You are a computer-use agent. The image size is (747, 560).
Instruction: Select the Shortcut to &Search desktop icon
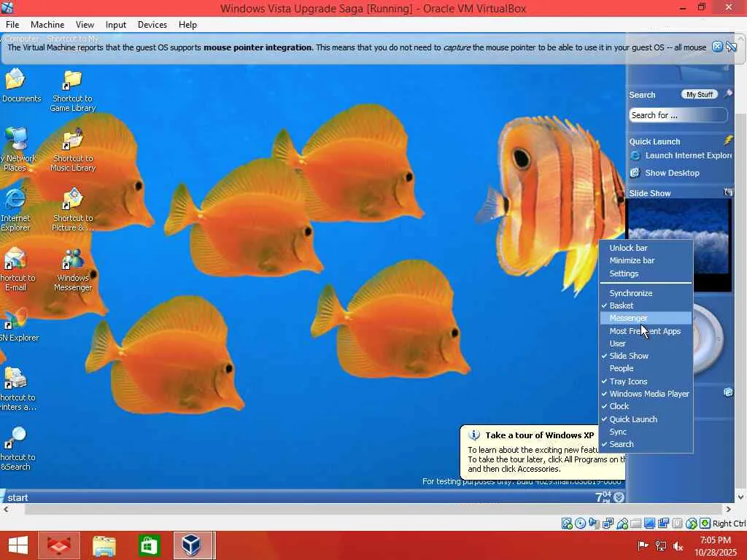point(17,449)
